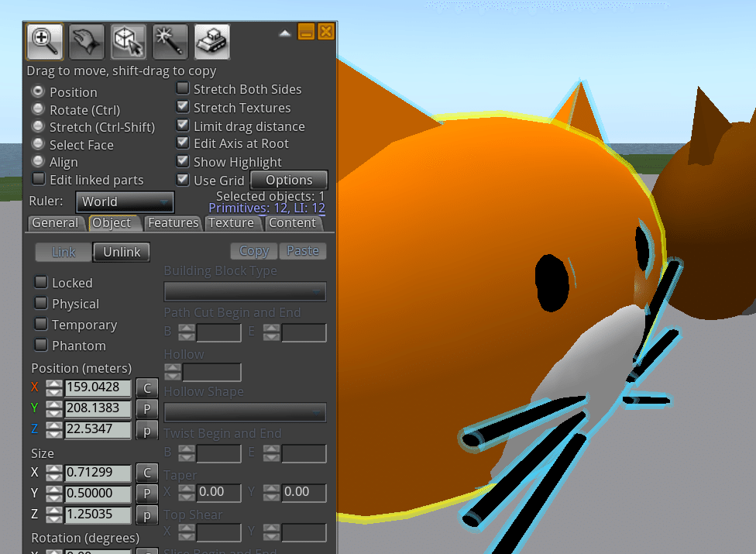Toggle Use Grid checkbox
Screen dimensions: 756x554
[183, 179]
